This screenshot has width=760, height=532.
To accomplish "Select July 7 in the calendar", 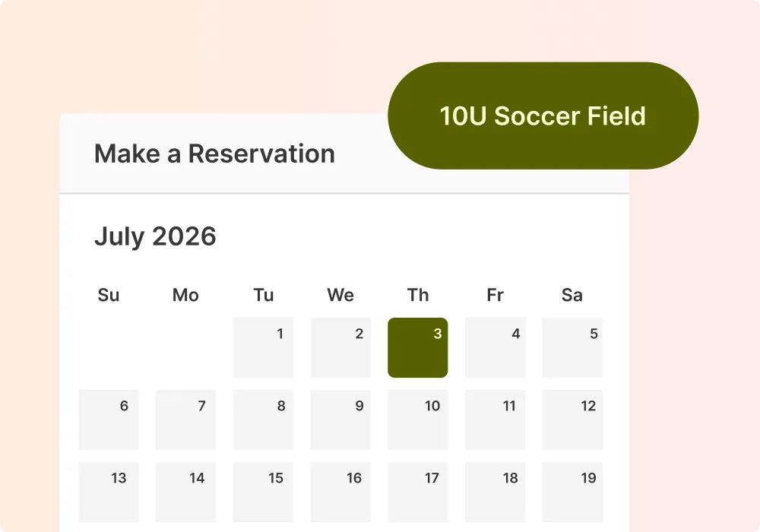I will [x=186, y=420].
